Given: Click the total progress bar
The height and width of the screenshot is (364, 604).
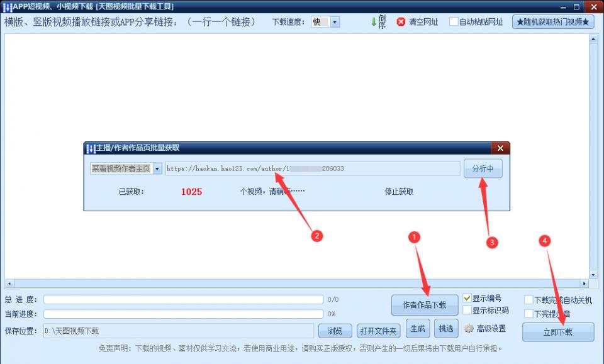Looking at the screenshot, I should pyautogui.click(x=183, y=299).
